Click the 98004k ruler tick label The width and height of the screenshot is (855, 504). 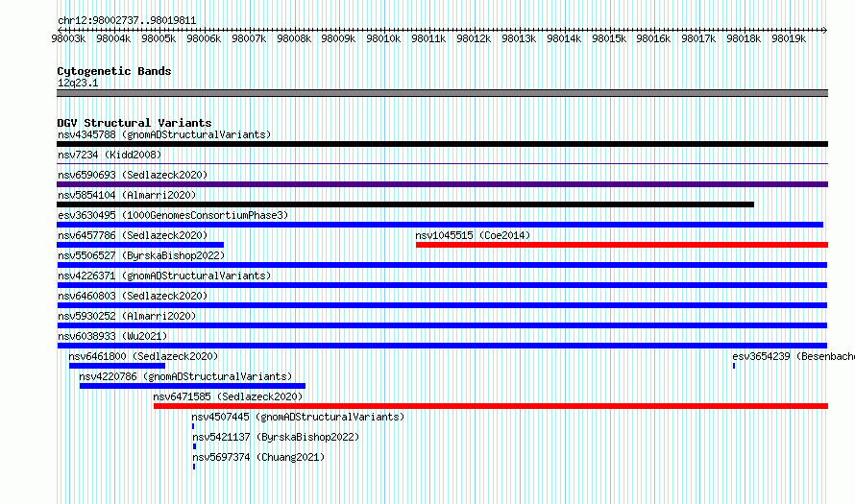[x=113, y=38]
